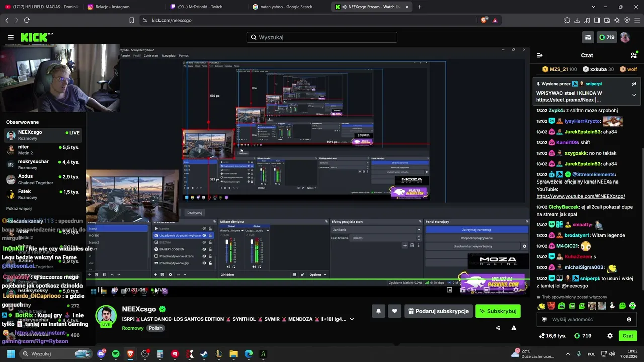Open virtual camera settings gear in OBS

click(524, 246)
